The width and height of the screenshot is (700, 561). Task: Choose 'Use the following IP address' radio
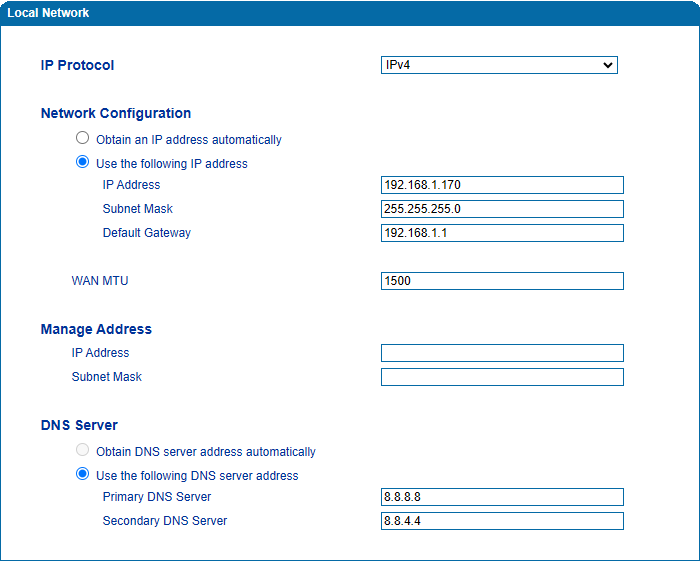[83, 163]
